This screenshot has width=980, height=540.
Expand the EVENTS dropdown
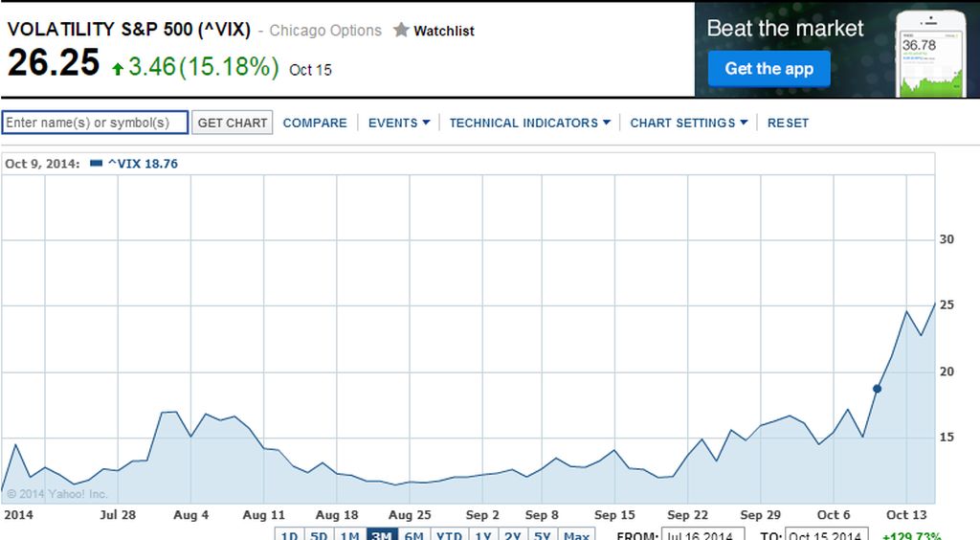pyautogui.click(x=399, y=124)
